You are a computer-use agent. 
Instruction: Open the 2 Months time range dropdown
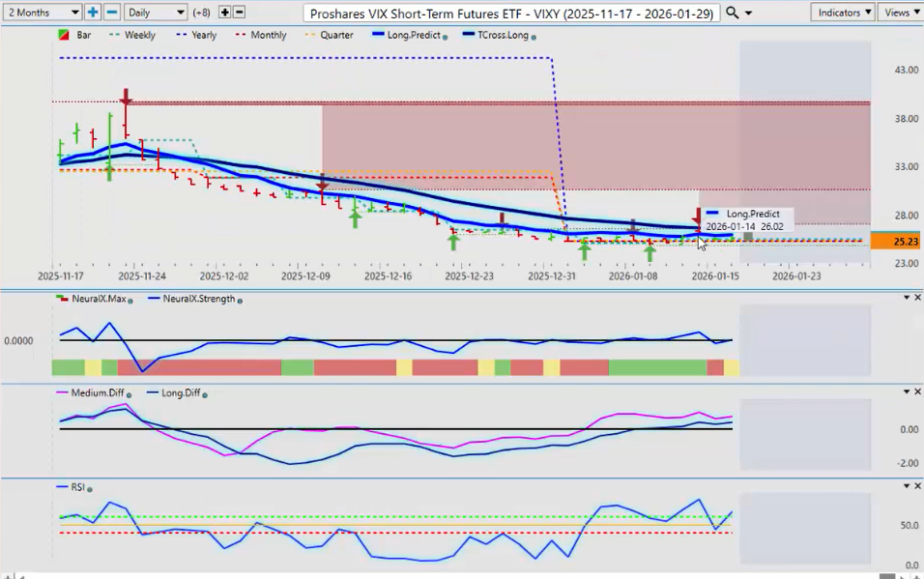point(42,13)
